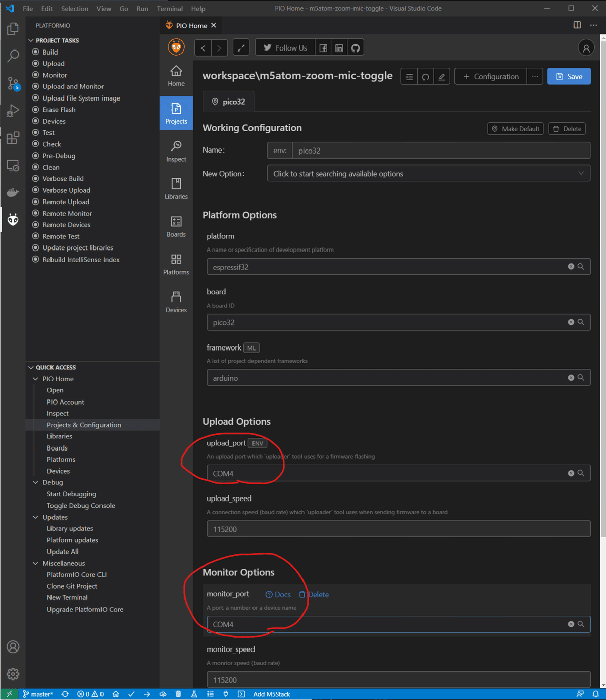Open the Docker view icon

coord(13,192)
